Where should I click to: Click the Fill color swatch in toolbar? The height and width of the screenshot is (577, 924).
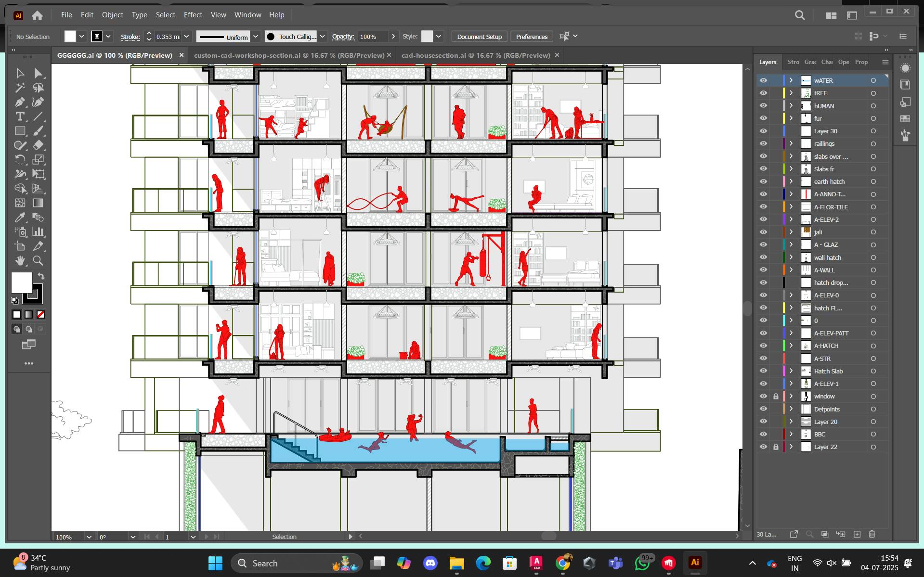(22, 282)
